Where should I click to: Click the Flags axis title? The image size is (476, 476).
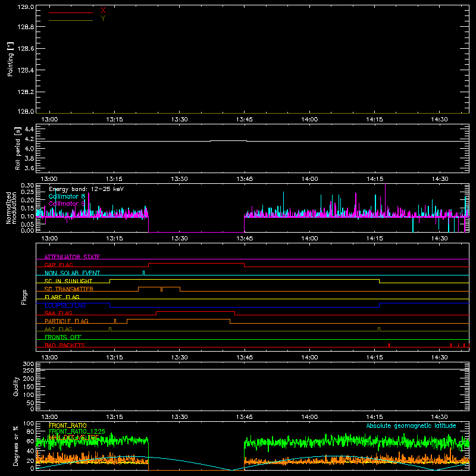coord(24,297)
